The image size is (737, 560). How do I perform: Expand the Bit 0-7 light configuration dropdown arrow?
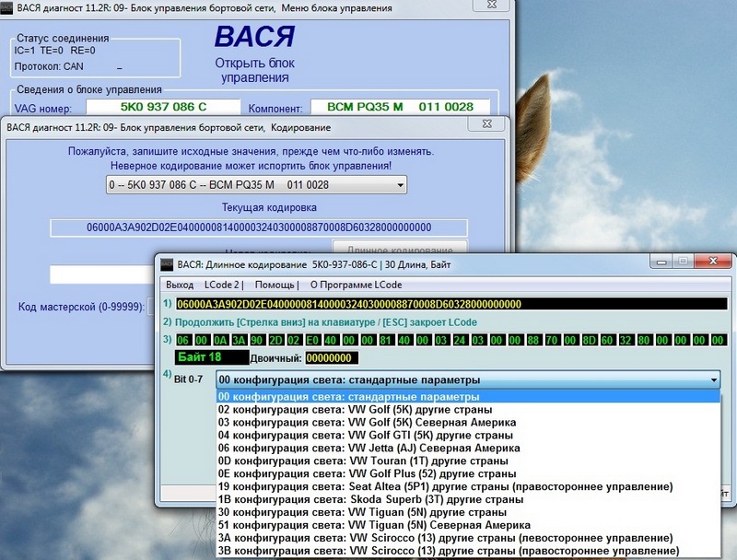click(714, 379)
